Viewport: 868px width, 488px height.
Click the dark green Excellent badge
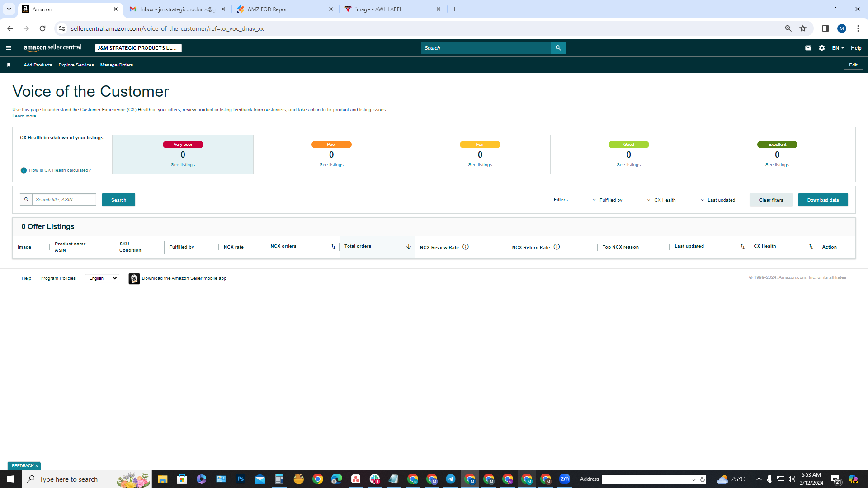point(777,145)
